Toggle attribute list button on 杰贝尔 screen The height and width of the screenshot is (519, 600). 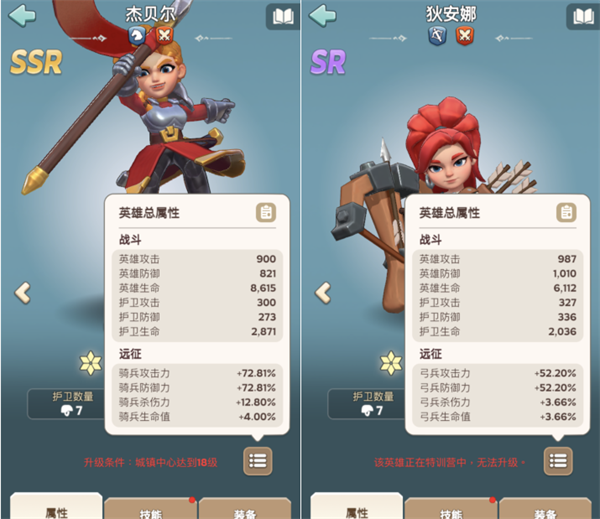click(x=258, y=461)
